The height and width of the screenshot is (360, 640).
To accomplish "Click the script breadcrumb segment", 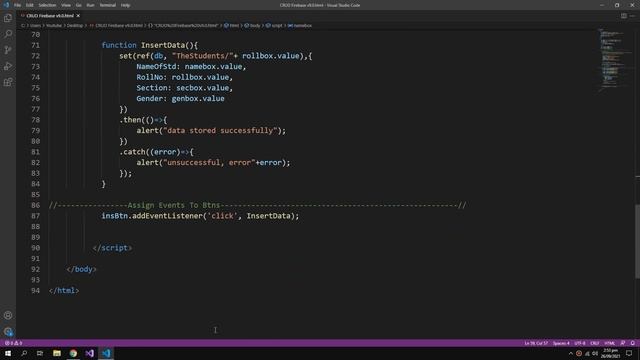I will pyautogui.click(x=274, y=25).
